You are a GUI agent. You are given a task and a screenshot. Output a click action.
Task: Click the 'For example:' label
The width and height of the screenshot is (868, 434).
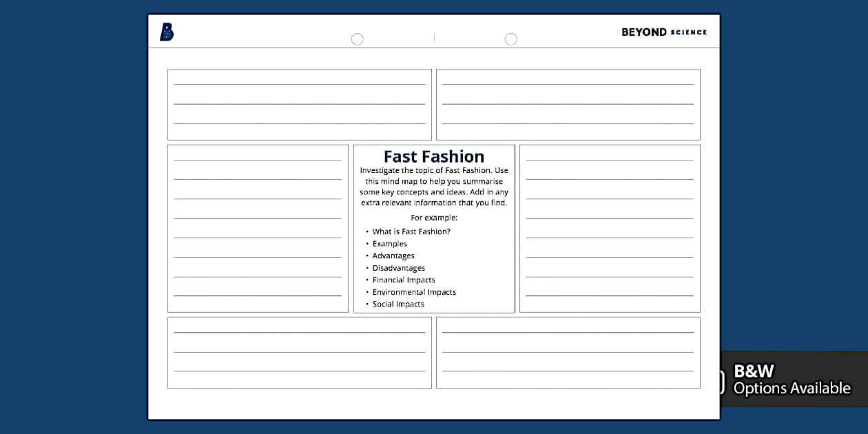click(434, 218)
